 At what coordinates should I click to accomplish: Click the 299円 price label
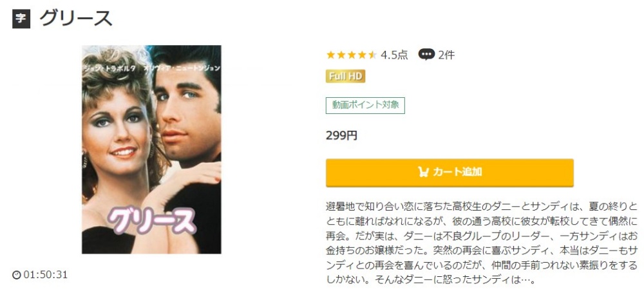click(x=342, y=135)
